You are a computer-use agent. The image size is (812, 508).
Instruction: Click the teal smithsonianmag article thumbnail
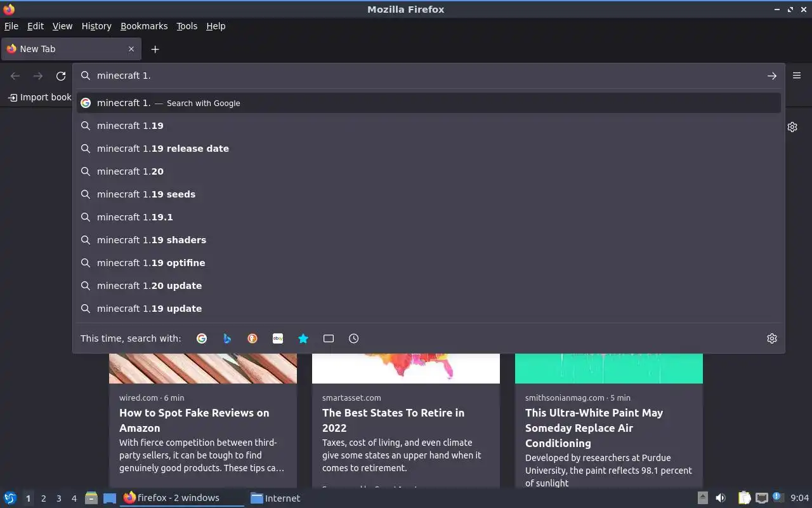click(x=609, y=368)
